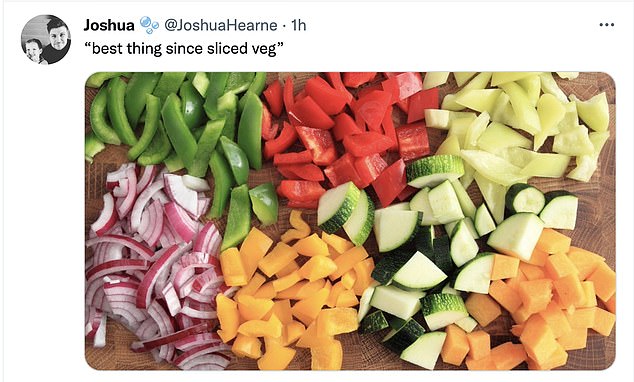Click the tweet text about sliced veg

tap(184, 49)
